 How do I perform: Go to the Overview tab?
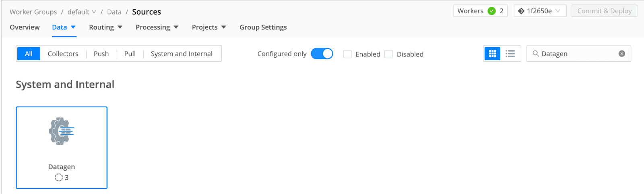coord(25,27)
